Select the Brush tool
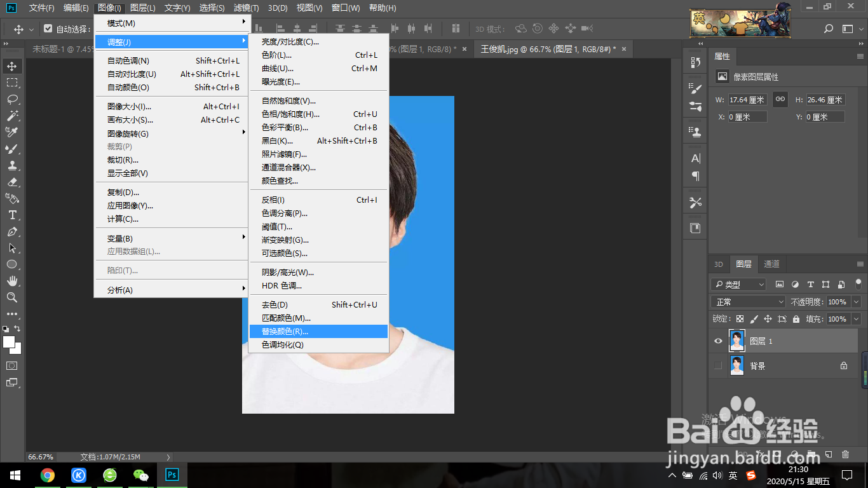 coord(12,149)
